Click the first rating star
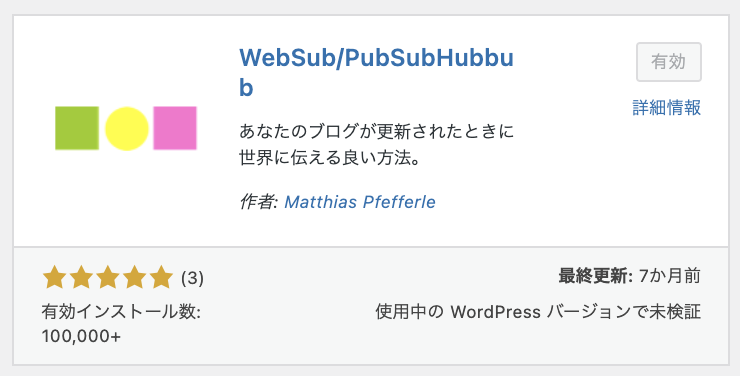Viewport: 740px width, 376px height. coord(54,277)
